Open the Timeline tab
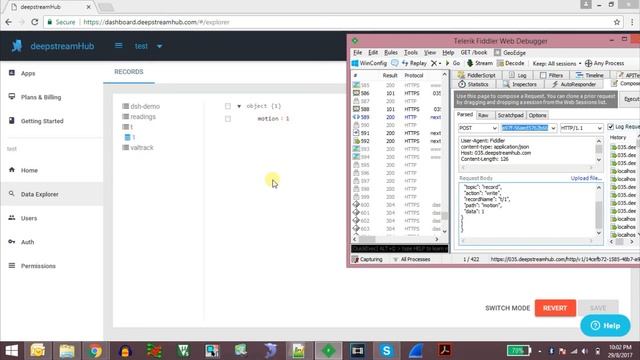Viewport: 640px width, 360px height. [x=589, y=76]
